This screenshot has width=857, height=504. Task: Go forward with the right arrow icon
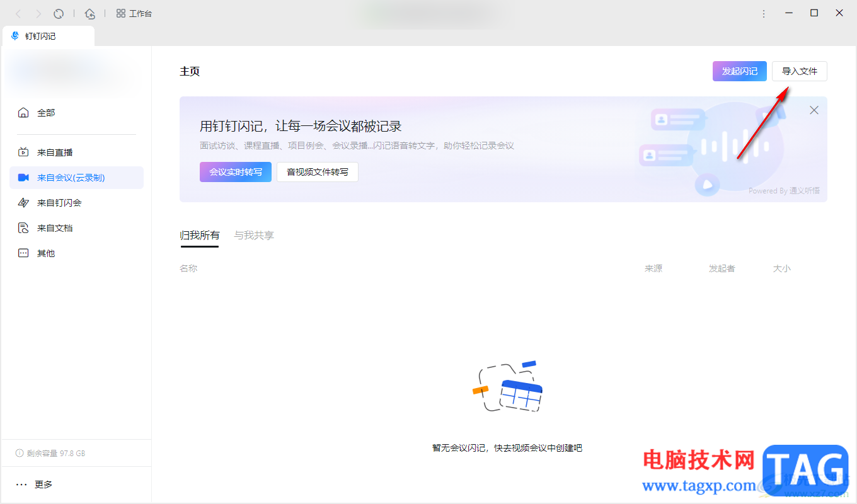(x=38, y=13)
